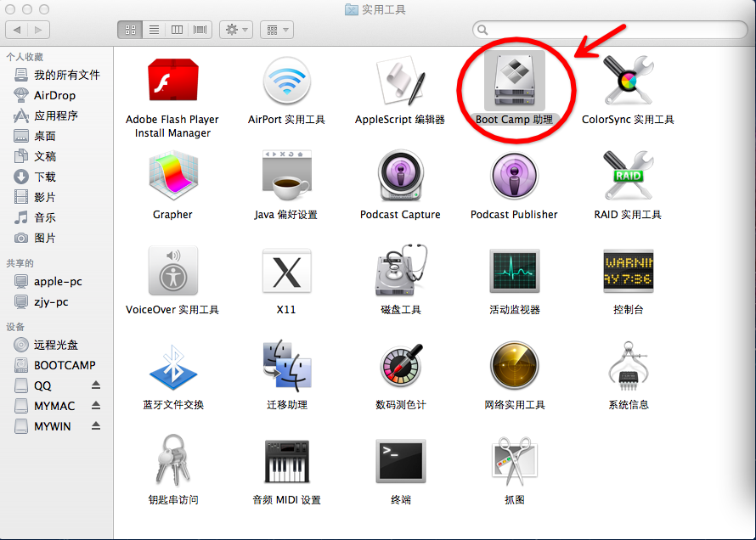Go back in Finder history
756x540 pixels.
point(17,30)
